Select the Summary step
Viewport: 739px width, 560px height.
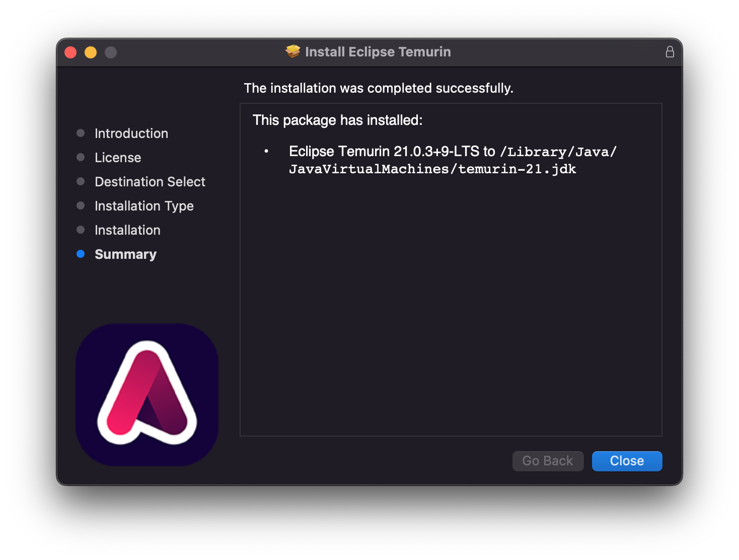point(125,254)
